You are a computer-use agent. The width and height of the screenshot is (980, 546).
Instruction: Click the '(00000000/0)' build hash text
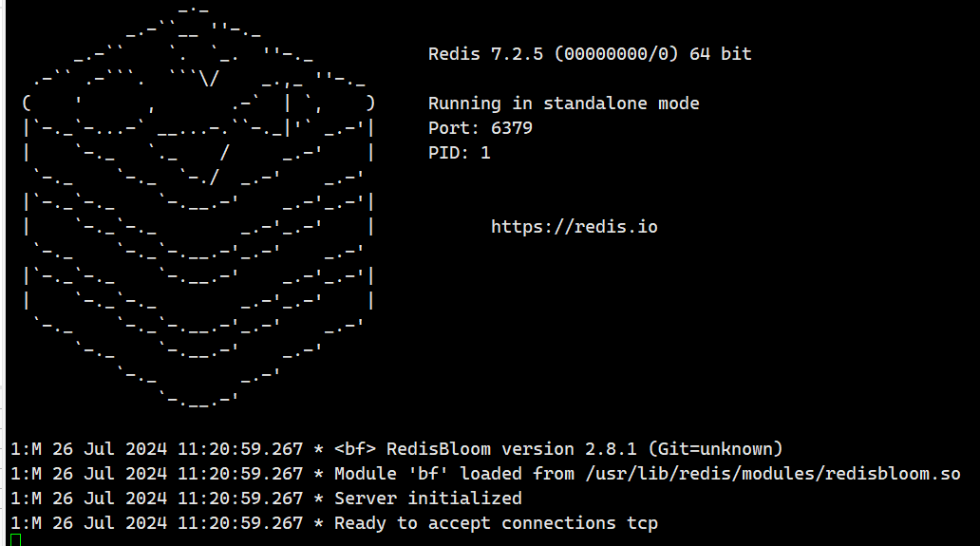(x=615, y=54)
